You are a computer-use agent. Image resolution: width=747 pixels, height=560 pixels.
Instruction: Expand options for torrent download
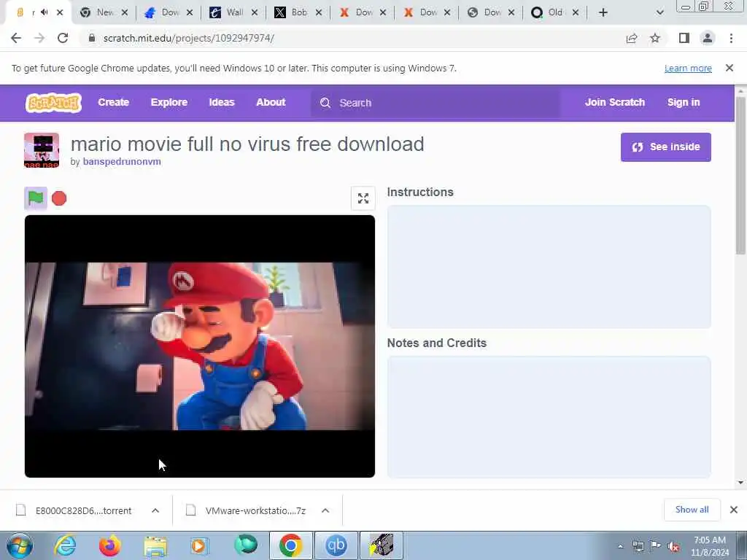point(155,510)
